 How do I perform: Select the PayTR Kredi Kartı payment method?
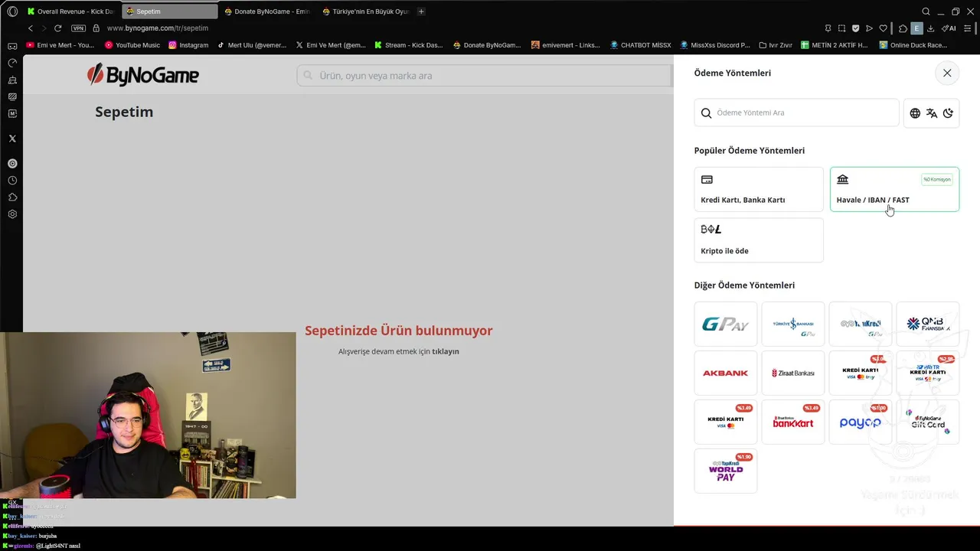click(928, 373)
